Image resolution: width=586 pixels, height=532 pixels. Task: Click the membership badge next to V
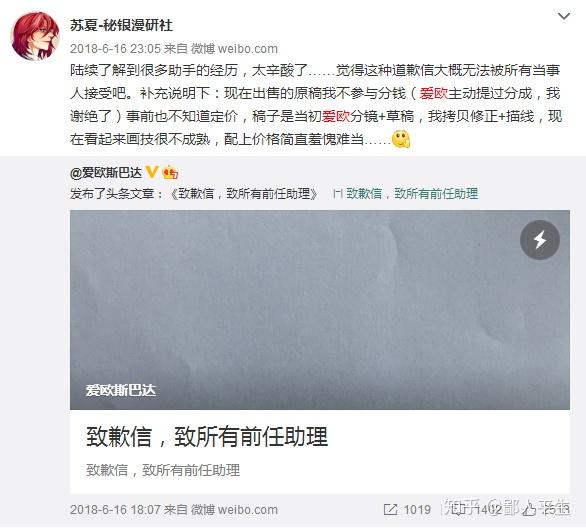click(170, 172)
